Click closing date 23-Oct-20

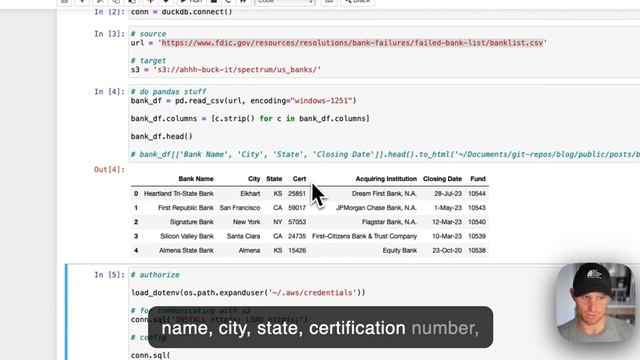(x=447, y=251)
